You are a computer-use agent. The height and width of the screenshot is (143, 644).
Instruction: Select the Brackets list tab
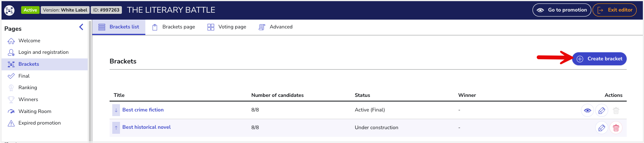(x=119, y=27)
